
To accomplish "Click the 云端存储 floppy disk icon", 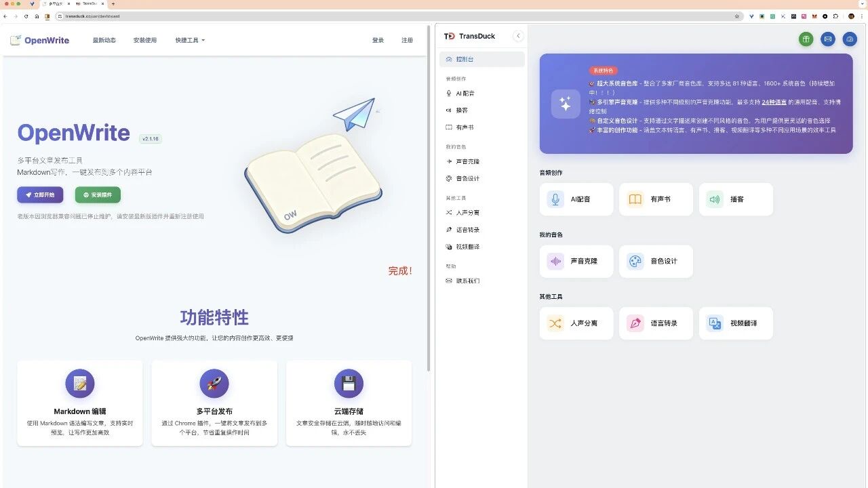I will click(349, 384).
